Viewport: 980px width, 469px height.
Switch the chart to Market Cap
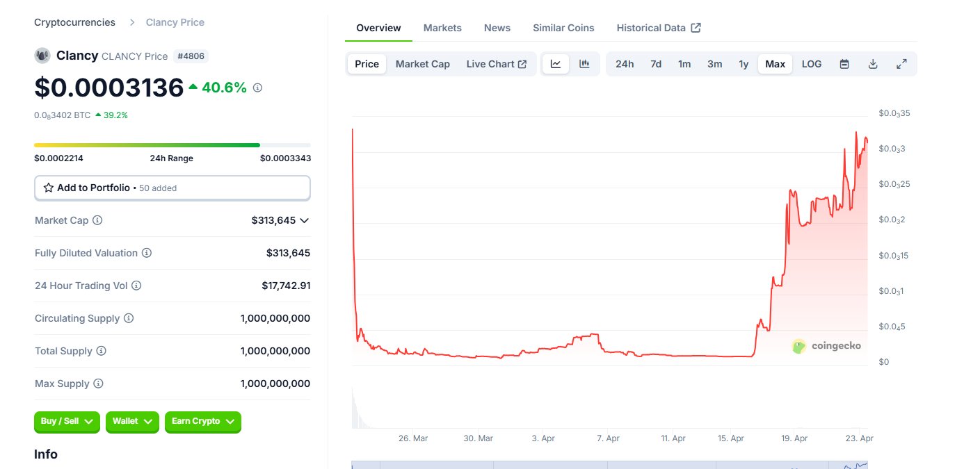[423, 64]
